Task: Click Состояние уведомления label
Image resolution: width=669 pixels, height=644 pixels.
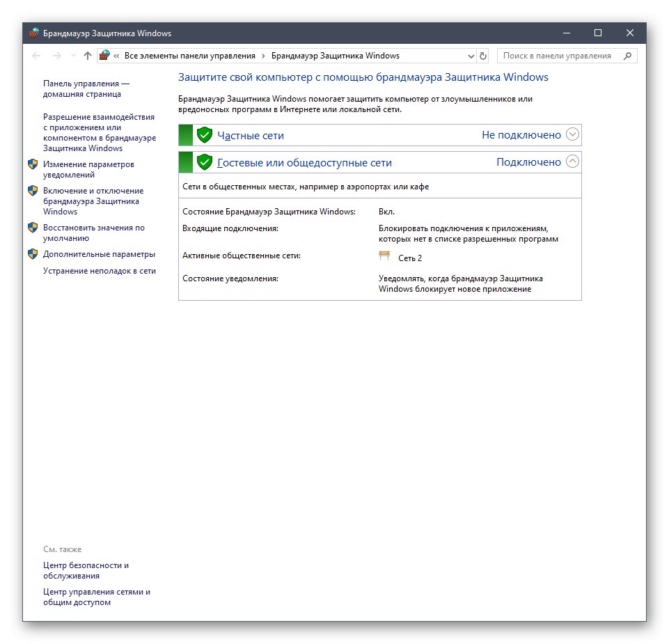Action: [x=230, y=278]
